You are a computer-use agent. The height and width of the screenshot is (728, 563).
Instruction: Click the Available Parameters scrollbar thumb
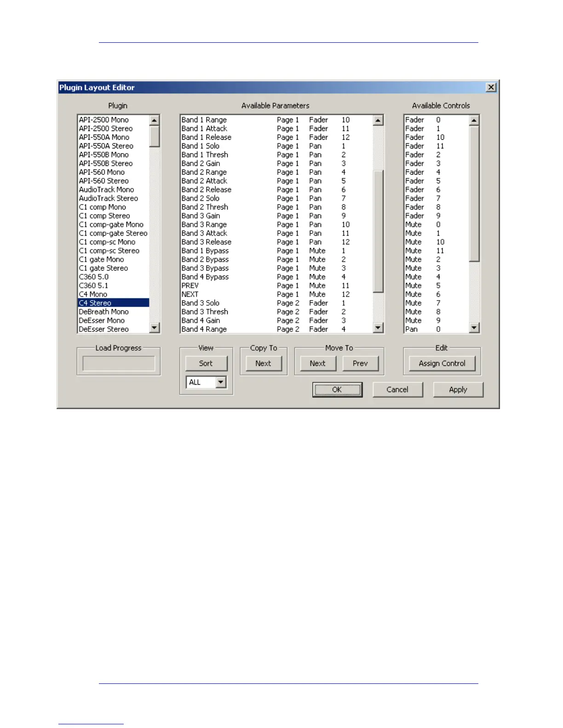point(378,231)
